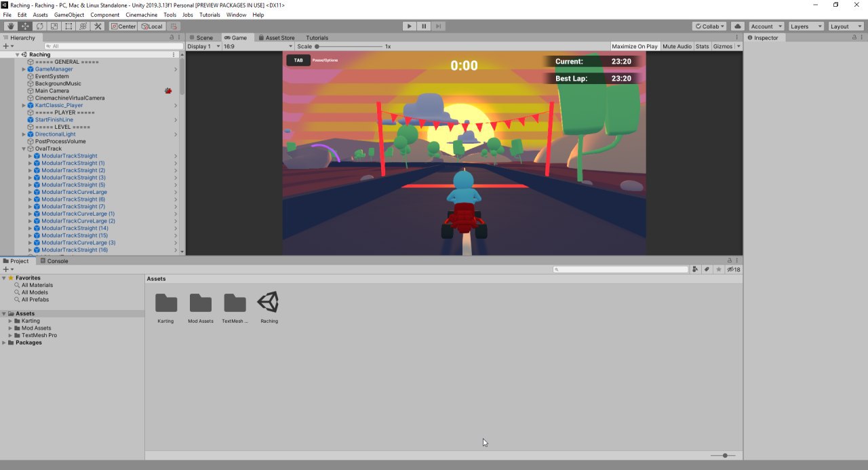Lock the Project panel

[x=730, y=261]
